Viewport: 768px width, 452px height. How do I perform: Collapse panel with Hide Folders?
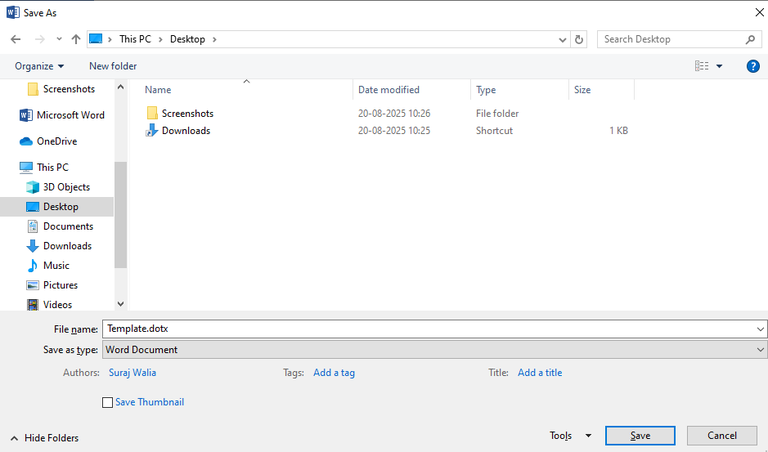click(45, 438)
